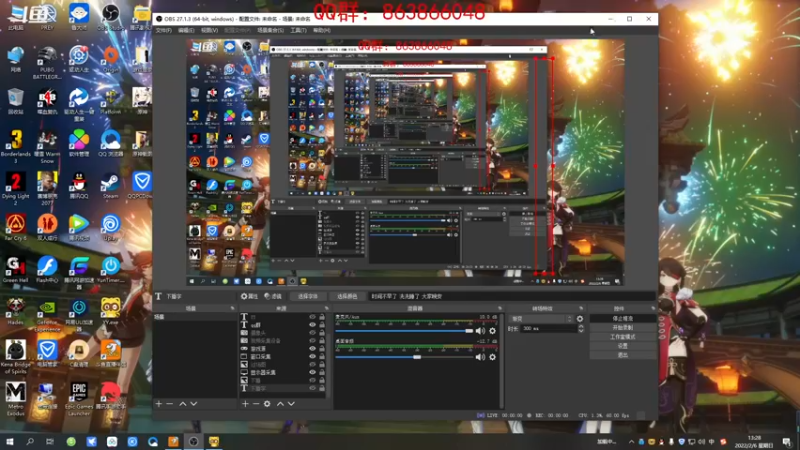The height and width of the screenshot is (450, 800).
Task: Lock the 下描字 source row
Action: pyautogui.click(x=322, y=388)
